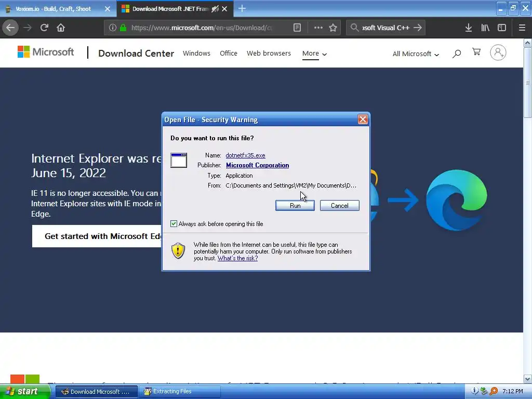Click Run in the security warning
The image size is (532, 399).
(295, 205)
